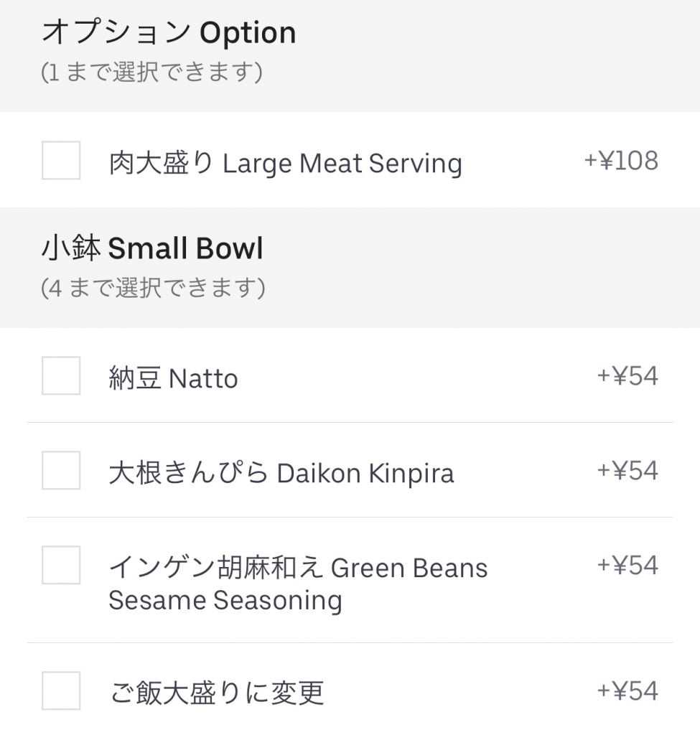Select the ご飯大盛りに変更 option label

point(216,693)
